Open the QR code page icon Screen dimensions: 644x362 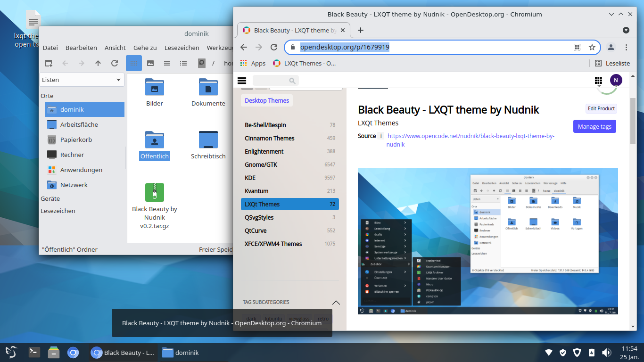tap(577, 47)
